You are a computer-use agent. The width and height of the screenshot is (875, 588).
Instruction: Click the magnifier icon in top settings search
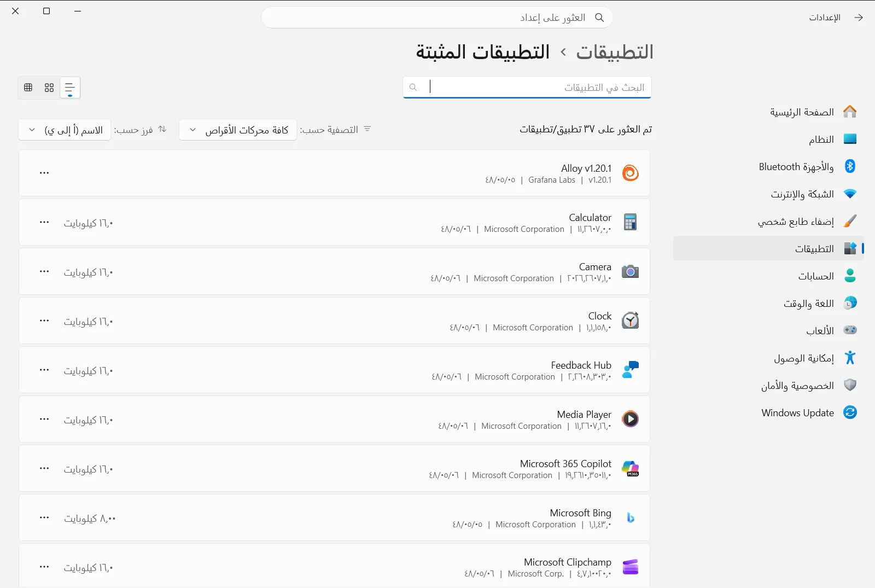point(599,18)
